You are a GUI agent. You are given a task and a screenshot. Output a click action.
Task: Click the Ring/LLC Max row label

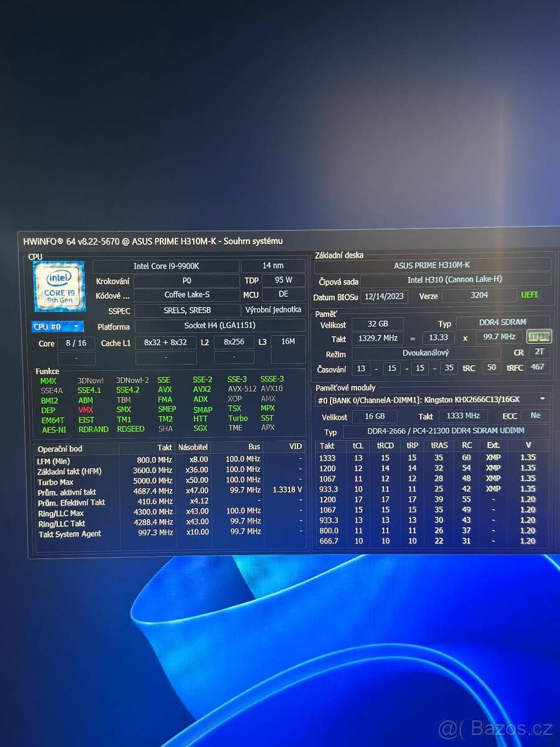[x=61, y=513]
